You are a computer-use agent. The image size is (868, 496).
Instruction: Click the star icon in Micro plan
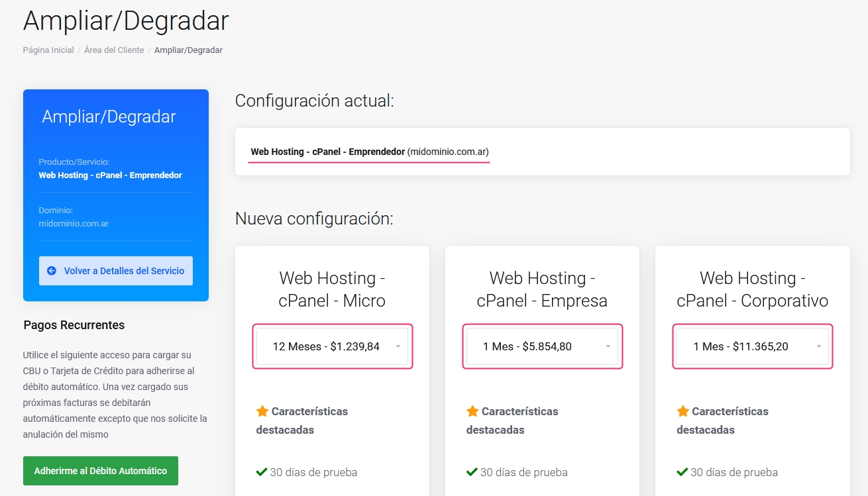point(262,411)
